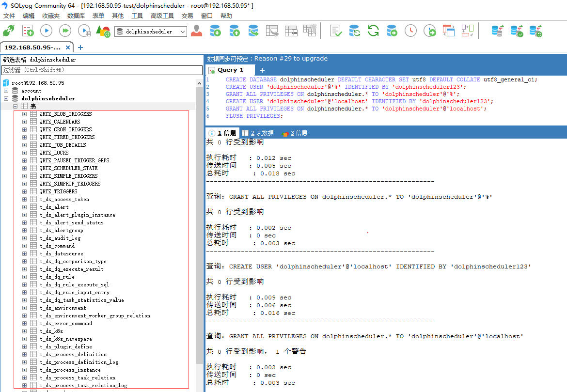Click the database sync with restore icon
Viewport: 567px width, 392px height.
click(x=536, y=31)
